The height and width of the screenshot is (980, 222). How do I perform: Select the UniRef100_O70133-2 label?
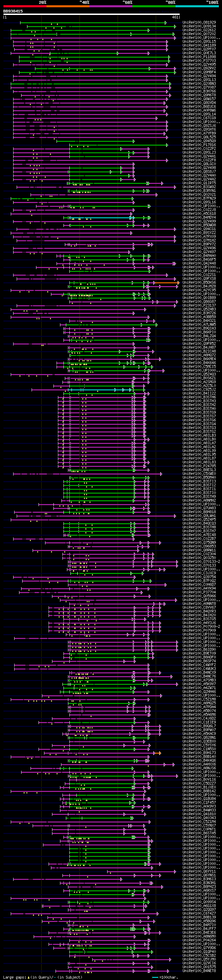(201, 561)
